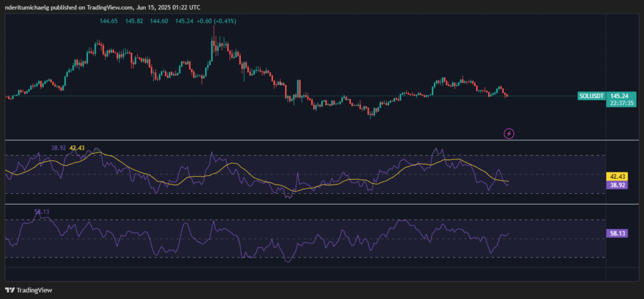
Task: Click the 145.24 current price label
Action: tap(619, 96)
